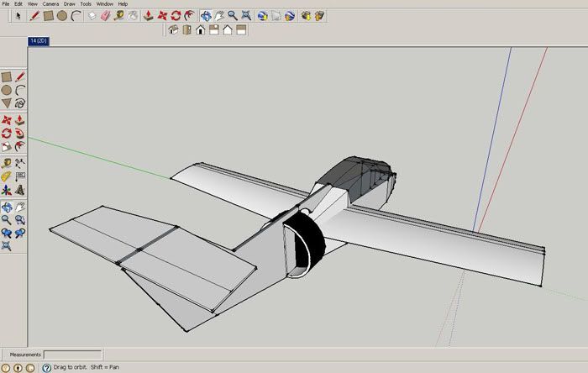This screenshot has width=588, height=373.
Task: Choose Circle tool in left toolbar
Action: 7,90
